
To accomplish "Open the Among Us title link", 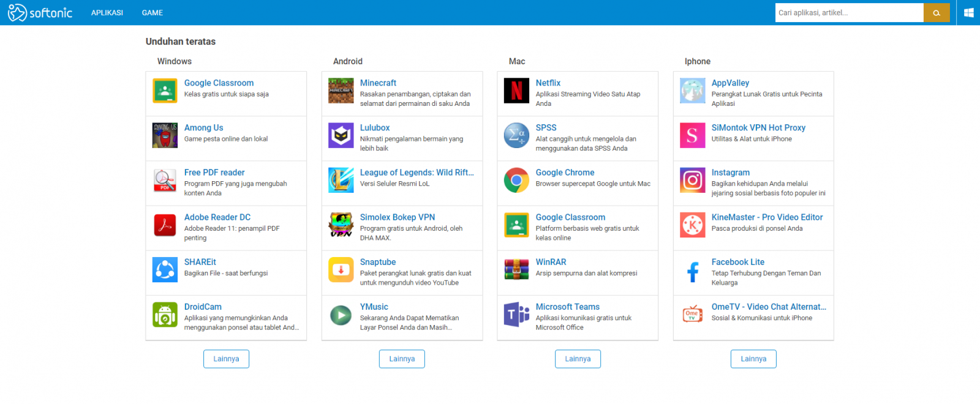I will [204, 128].
